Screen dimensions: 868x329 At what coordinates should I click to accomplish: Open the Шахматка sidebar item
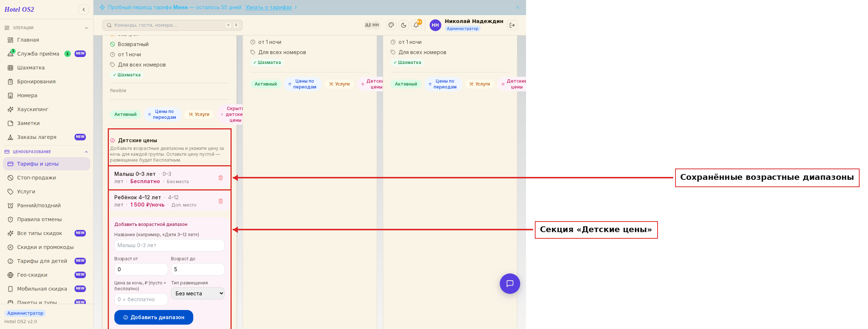(x=46, y=68)
